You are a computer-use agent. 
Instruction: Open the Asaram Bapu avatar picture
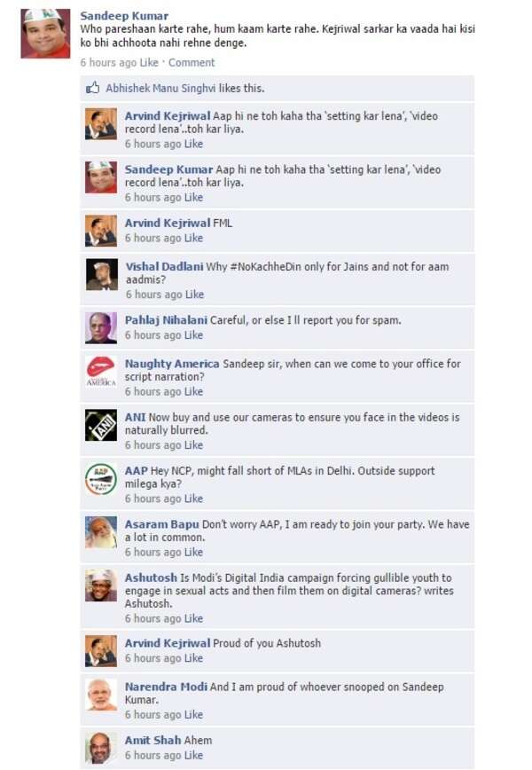point(101,532)
